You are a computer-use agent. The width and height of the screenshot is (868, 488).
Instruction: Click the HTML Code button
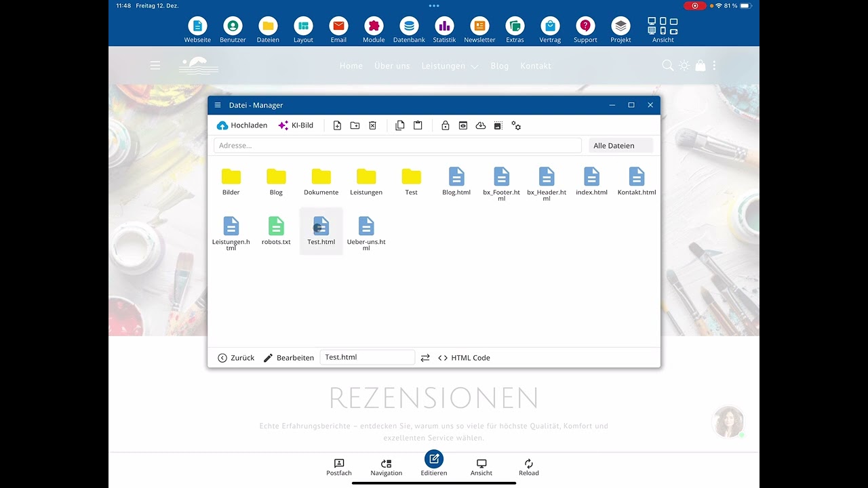pos(464,358)
